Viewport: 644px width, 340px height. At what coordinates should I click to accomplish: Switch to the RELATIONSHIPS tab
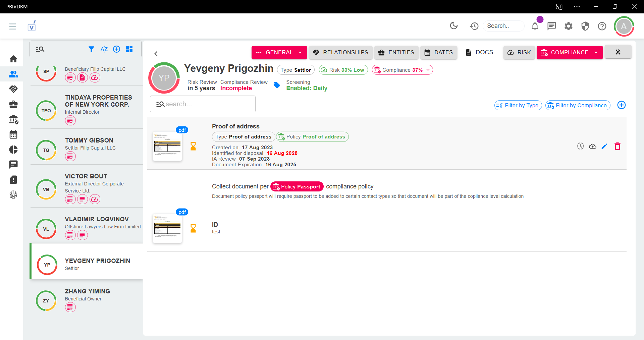340,53
